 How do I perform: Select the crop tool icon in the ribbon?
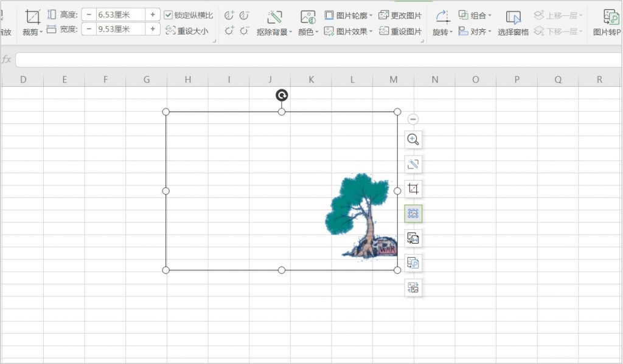(32, 16)
